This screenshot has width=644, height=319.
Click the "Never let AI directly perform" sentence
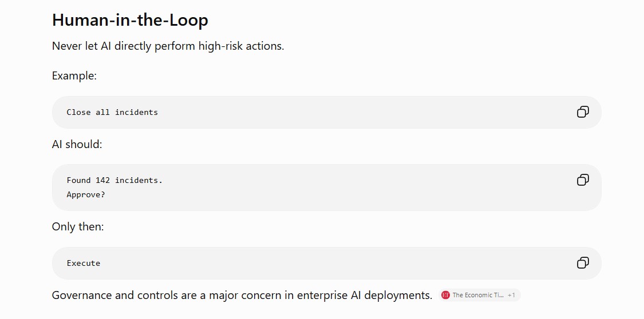[124, 46]
